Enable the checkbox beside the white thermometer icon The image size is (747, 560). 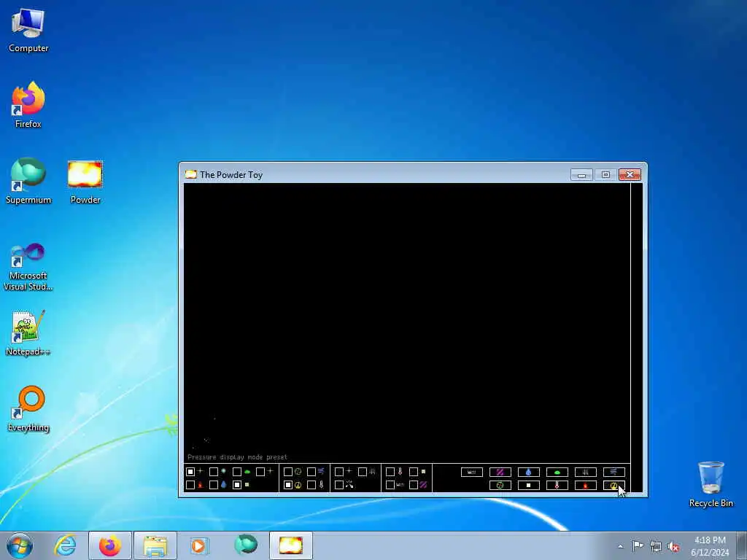[x=311, y=485]
